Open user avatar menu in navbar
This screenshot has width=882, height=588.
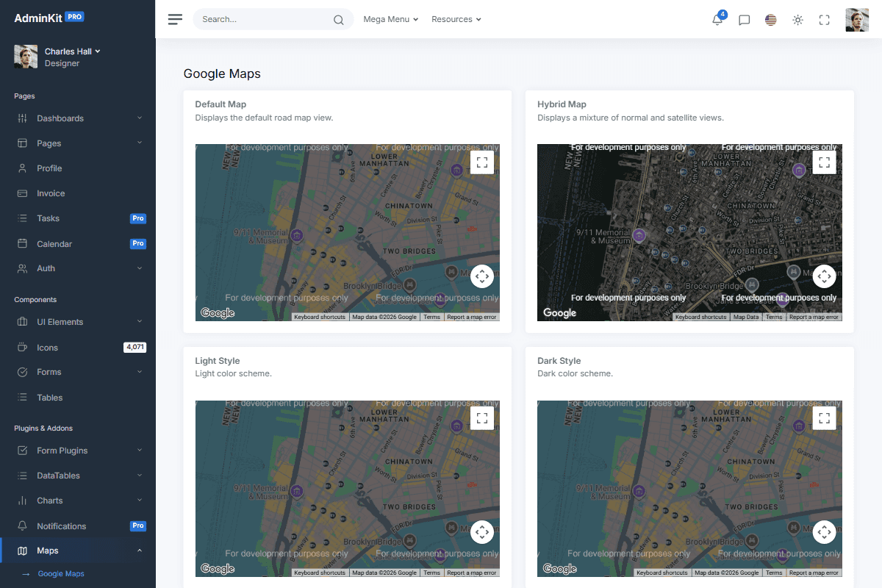click(x=857, y=20)
